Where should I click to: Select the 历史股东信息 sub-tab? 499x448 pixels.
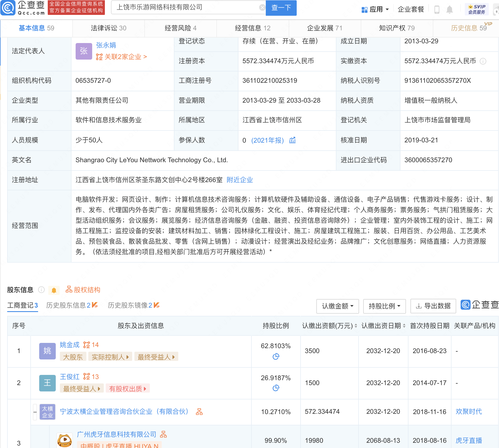tap(68, 305)
